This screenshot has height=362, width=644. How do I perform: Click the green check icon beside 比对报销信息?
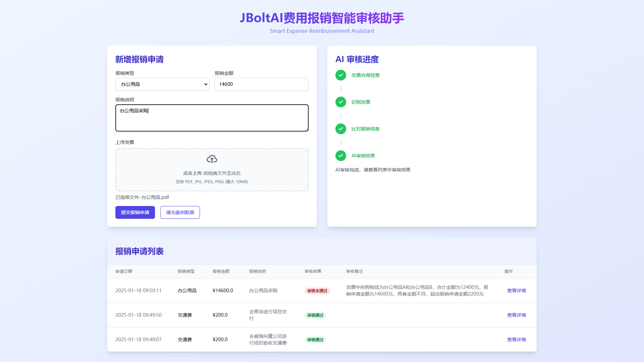coord(341,129)
